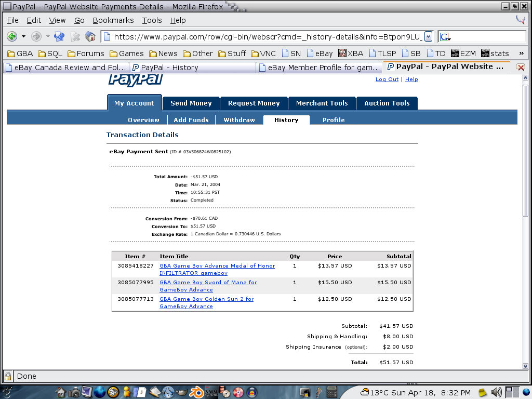Select the Send Money tab
Screen dimensions: 532x399
coord(191,103)
